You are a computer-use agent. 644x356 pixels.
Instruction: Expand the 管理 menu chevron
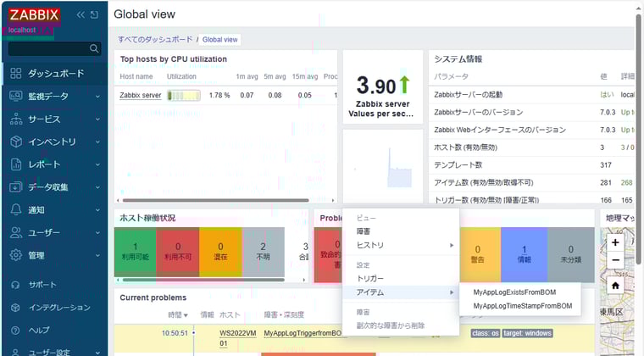[x=97, y=255]
